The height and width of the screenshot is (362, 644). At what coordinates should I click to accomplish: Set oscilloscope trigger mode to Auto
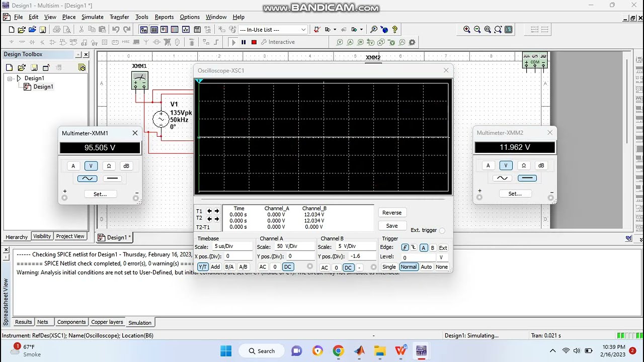point(426,267)
